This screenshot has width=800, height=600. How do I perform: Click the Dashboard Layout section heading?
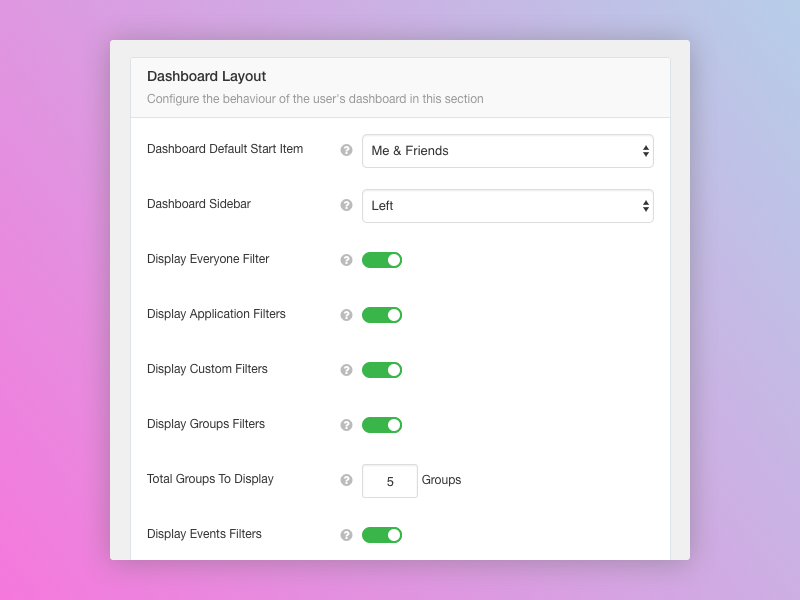(x=206, y=76)
